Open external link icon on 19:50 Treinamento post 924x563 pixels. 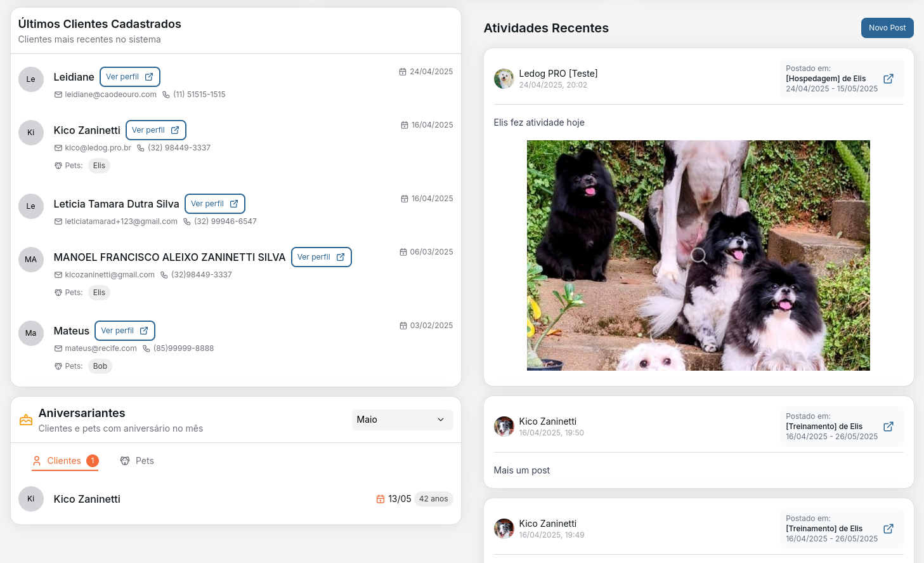tap(888, 427)
